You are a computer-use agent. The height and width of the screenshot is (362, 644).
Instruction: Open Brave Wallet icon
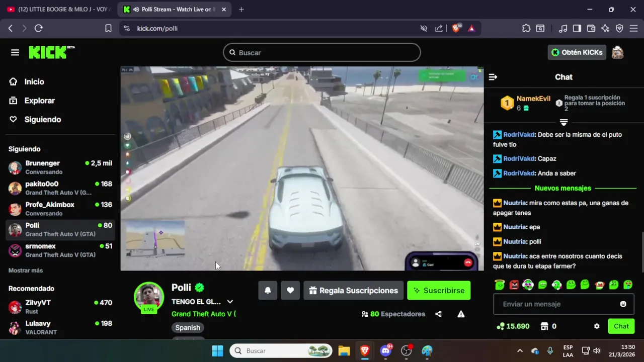(591, 29)
